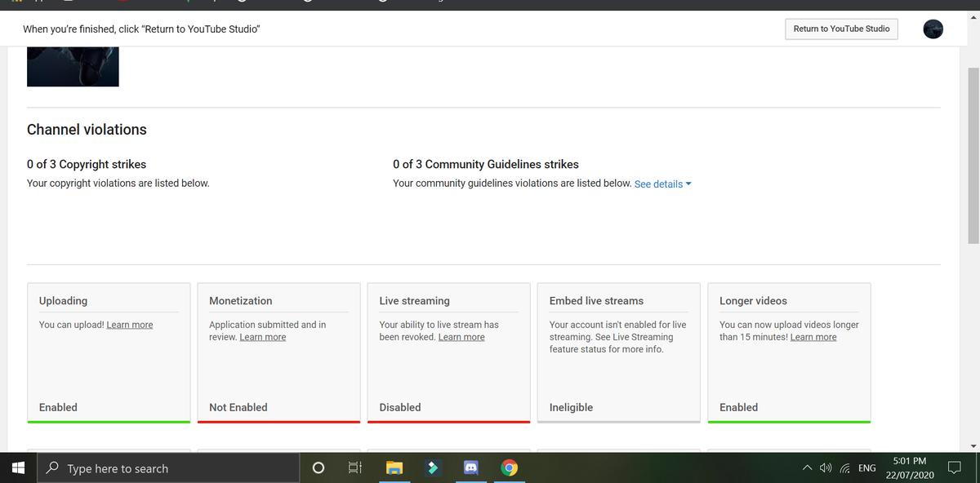Click the Live streaming card title

(415, 301)
